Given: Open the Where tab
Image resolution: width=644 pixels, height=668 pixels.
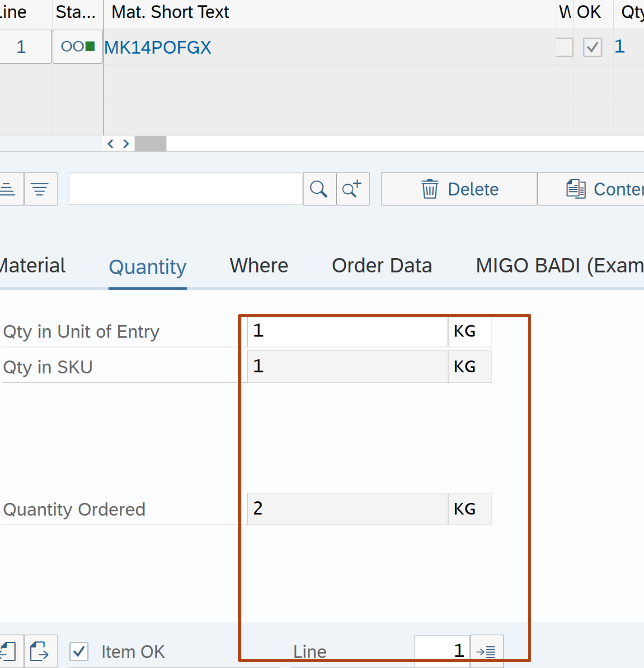Looking at the screenshot, I should pos(259,266).
